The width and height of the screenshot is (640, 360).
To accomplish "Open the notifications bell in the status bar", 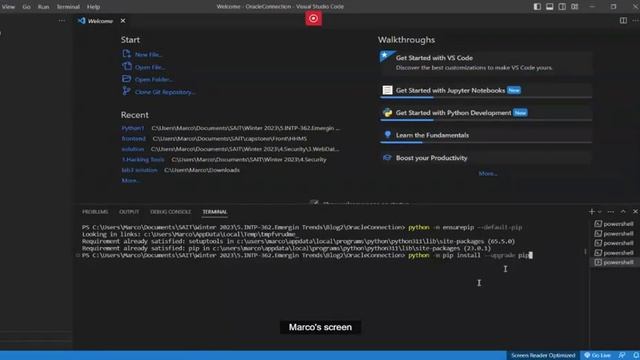I will 636,356.
